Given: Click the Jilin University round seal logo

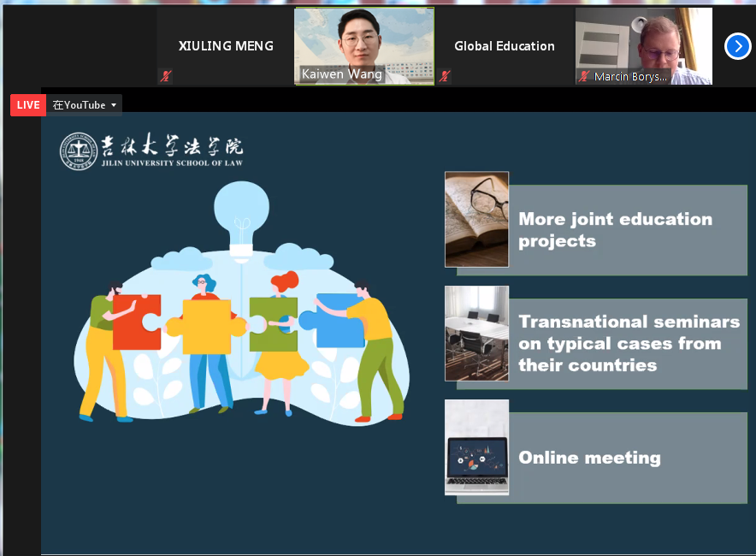Looking at the screenshot, I should click(x=78, y=151).
